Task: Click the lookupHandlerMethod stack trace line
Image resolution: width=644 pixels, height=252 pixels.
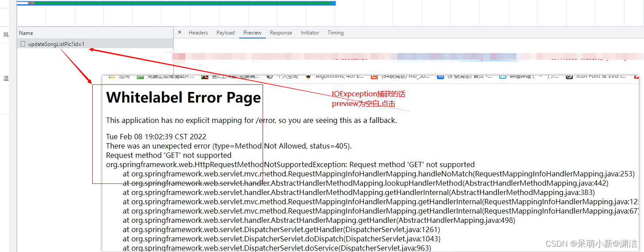Action: pos(365,183)
